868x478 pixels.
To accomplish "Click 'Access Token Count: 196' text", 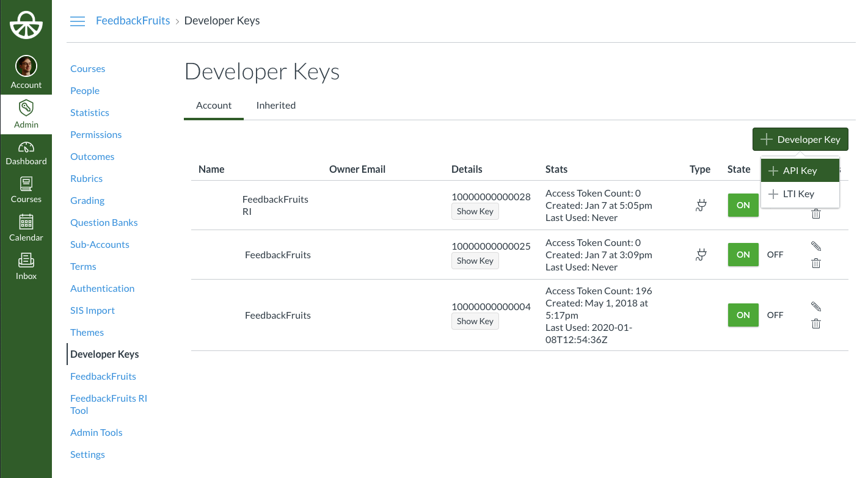I will [x=599, y=291].
